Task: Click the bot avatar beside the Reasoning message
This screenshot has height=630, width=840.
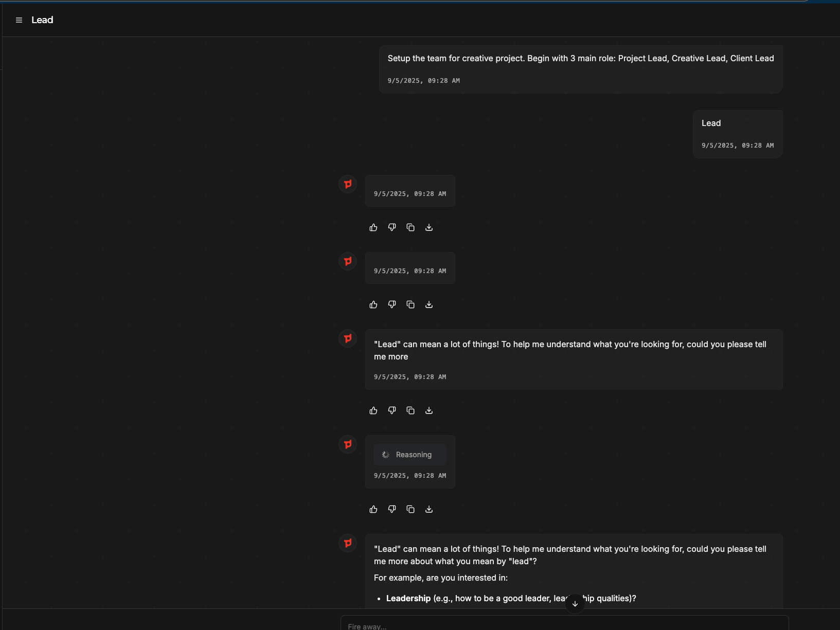Action: pyautogui.click(x=348, y=444)
